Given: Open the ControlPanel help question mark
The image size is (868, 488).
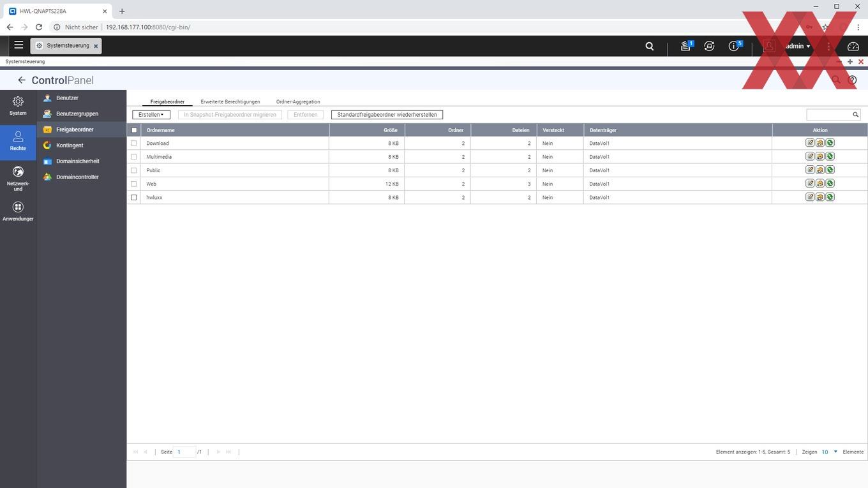Looking at the screenshot, I should (852, 80).
